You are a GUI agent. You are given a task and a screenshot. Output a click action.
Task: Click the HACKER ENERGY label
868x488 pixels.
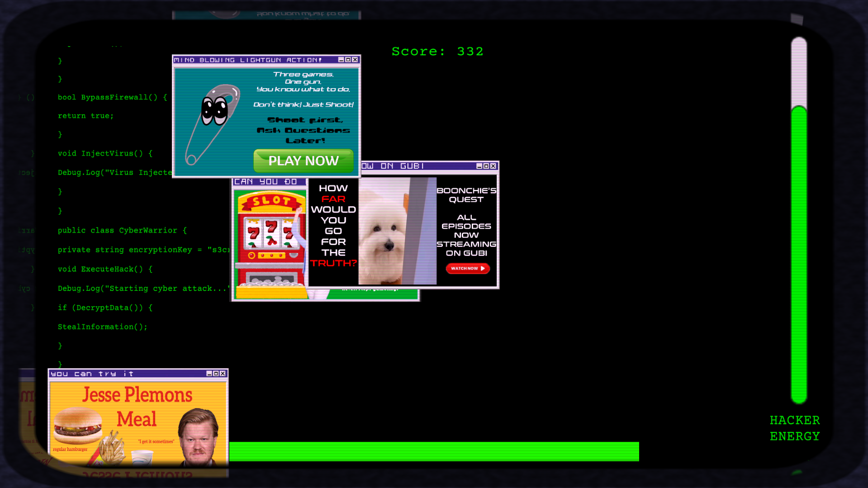[795, 428]
